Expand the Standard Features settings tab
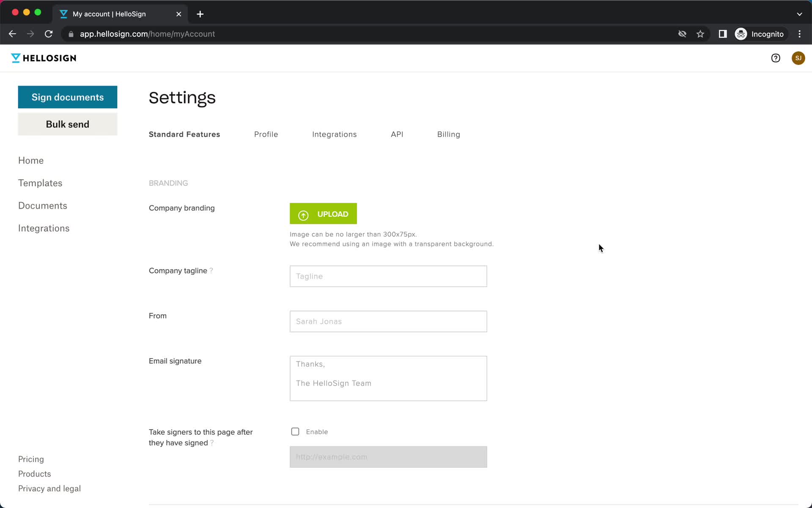812x508 pixels. pos(184,134)
